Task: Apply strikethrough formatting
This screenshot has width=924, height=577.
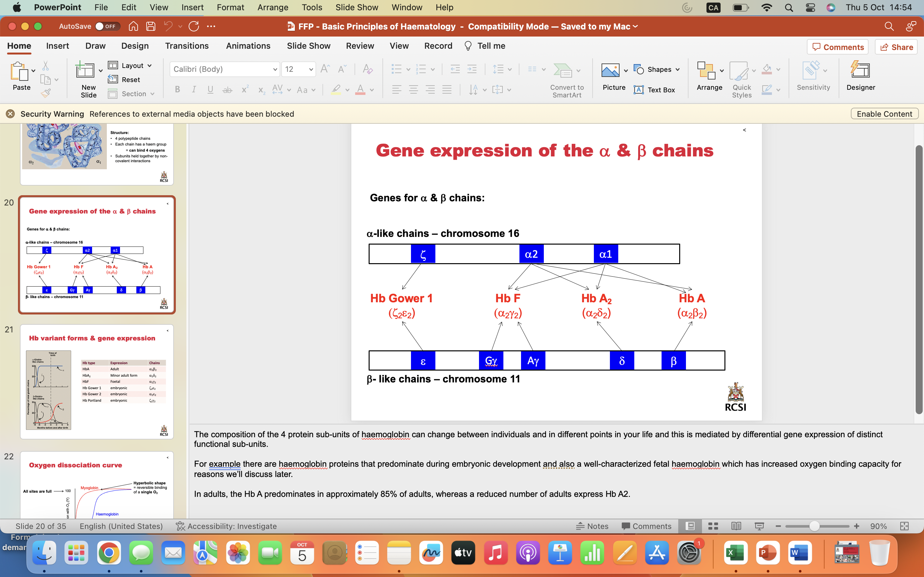Action: [x=227, y=89]
